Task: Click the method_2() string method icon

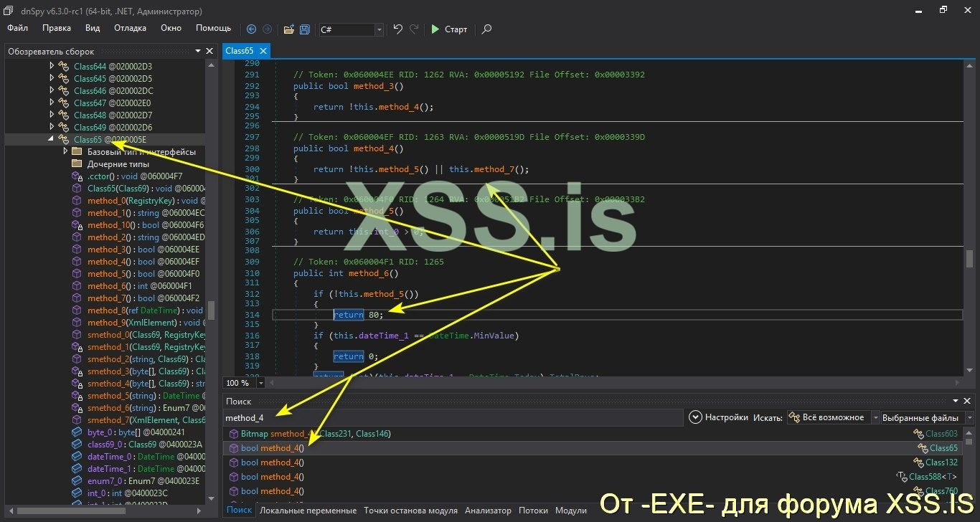Action: 77,237
